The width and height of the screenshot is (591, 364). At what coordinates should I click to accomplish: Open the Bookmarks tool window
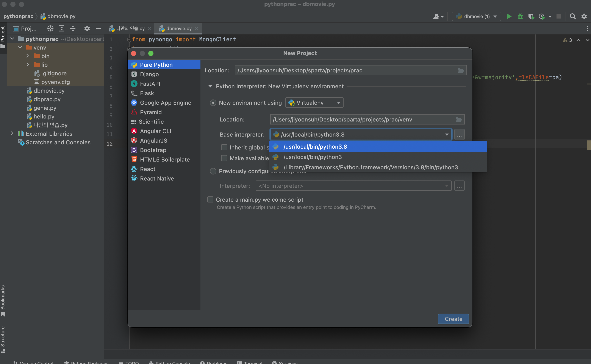(x=3, y=301)
